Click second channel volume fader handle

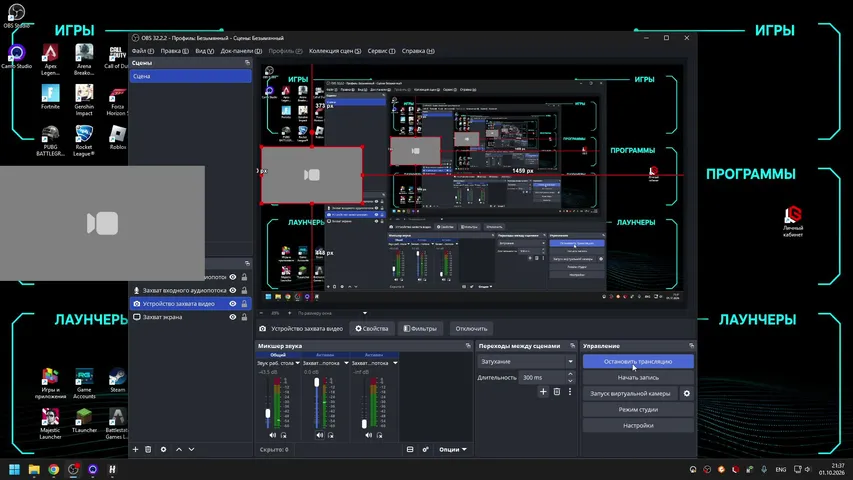pyautogui.click(x=317, y=383)
